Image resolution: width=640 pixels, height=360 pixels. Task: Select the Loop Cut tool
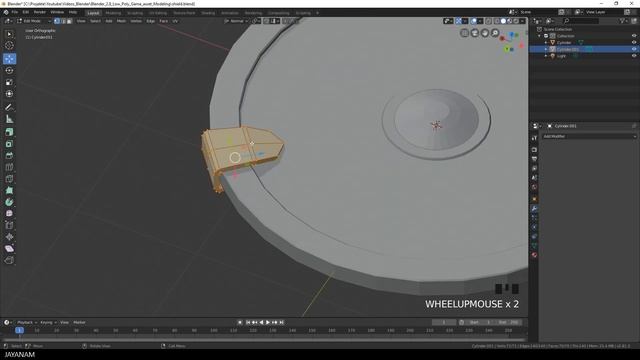click(x=9, y=167)
